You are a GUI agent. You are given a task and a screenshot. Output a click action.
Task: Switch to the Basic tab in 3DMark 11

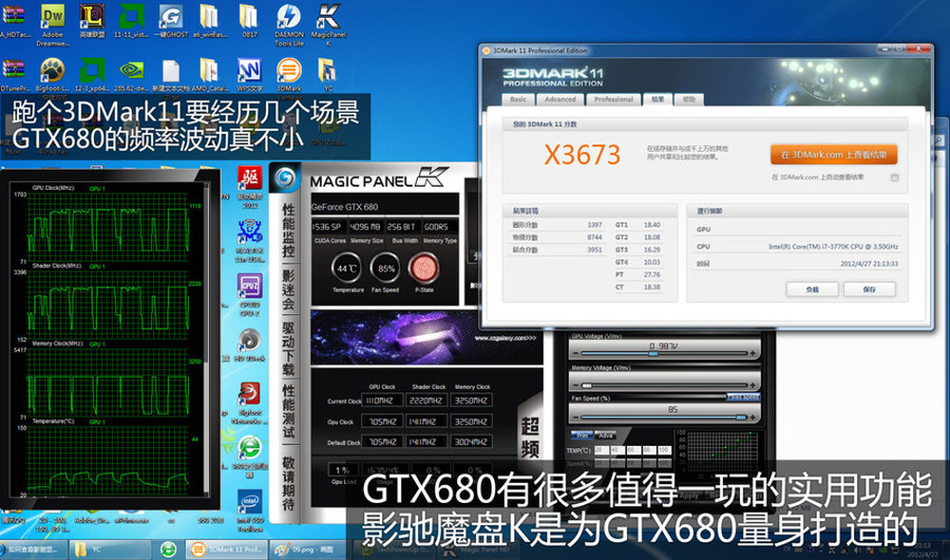click(518, 100)
